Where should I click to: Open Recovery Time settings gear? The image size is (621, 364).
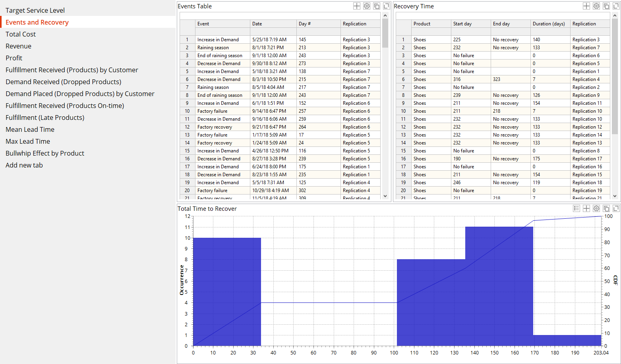tap(596, 6)
